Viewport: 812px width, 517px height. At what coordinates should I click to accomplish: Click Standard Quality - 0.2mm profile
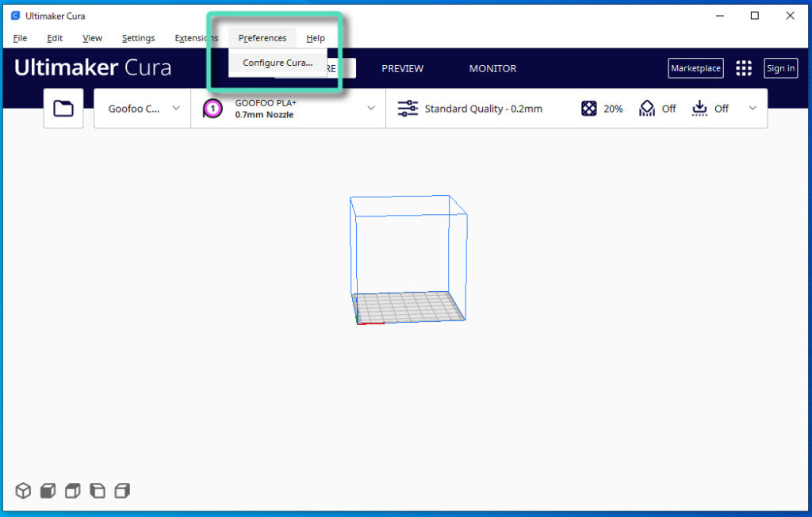(x=483, y=109)
